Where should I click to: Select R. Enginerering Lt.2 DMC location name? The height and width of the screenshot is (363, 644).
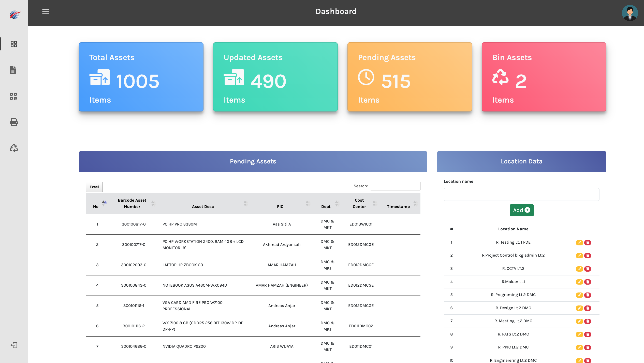coord(513,360)
